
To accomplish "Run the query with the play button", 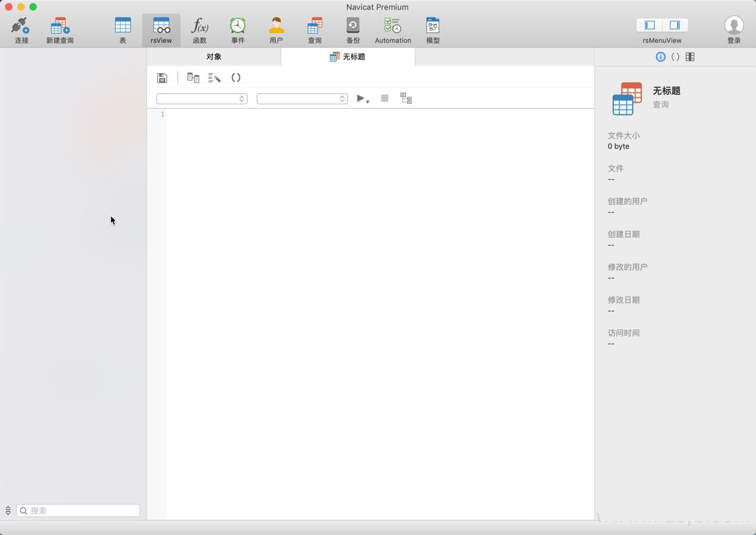I will pos(360,98).
